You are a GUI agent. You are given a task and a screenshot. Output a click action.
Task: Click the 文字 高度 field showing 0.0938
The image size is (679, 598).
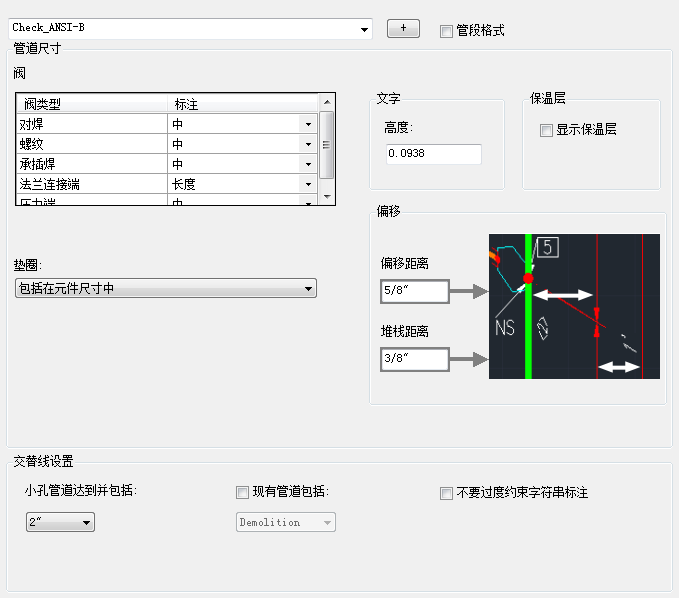(433, 154)
